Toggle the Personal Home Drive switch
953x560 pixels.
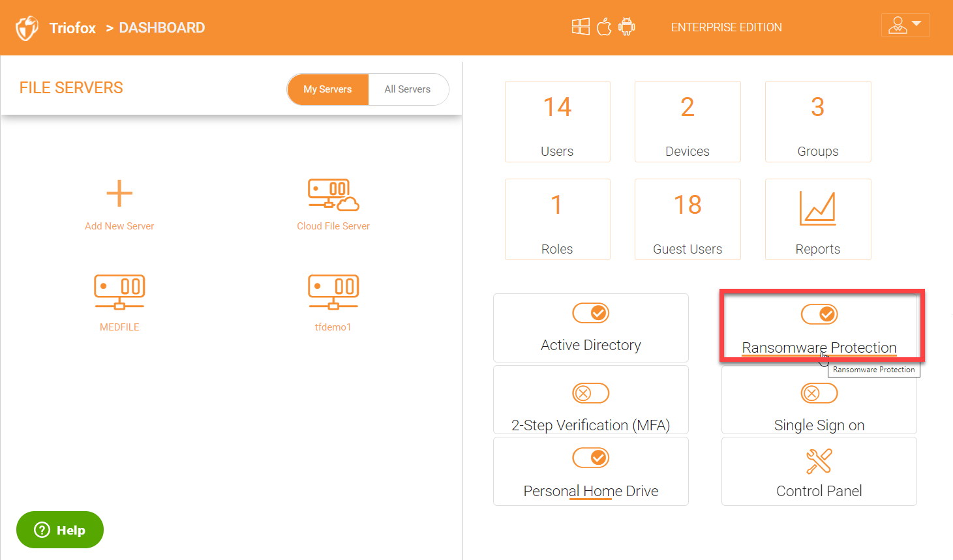tap(591, 458)
